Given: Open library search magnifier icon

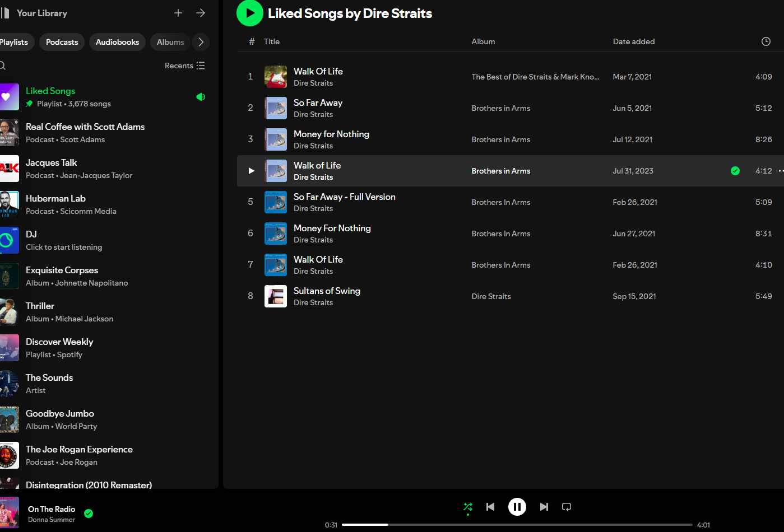Looking at the screenshot, I should tap(2, 66).
